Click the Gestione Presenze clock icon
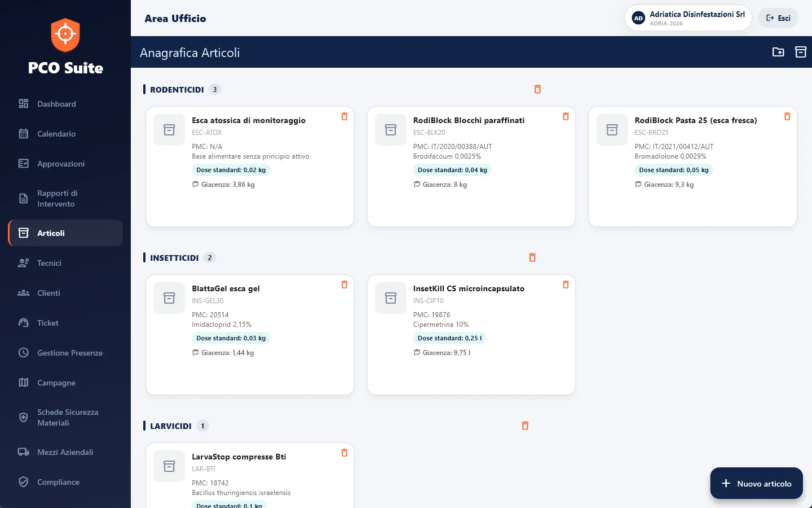This screenshot has width=812, height=508. pos(23,353)
